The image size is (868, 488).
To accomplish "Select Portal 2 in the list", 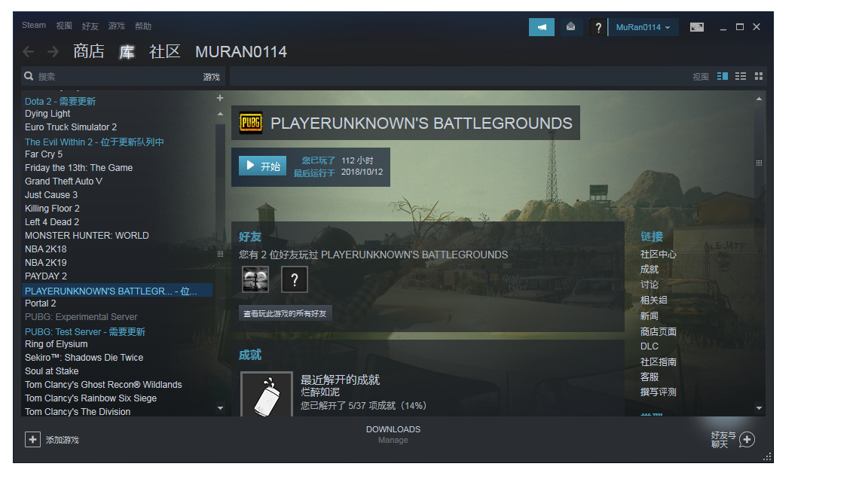I will point(41,303).
